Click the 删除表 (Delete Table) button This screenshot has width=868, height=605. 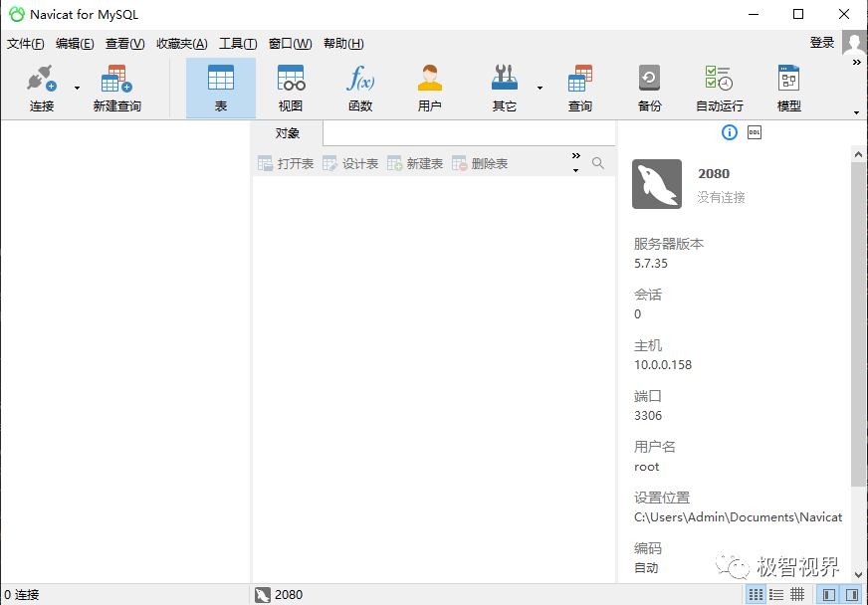click(480, 163)
